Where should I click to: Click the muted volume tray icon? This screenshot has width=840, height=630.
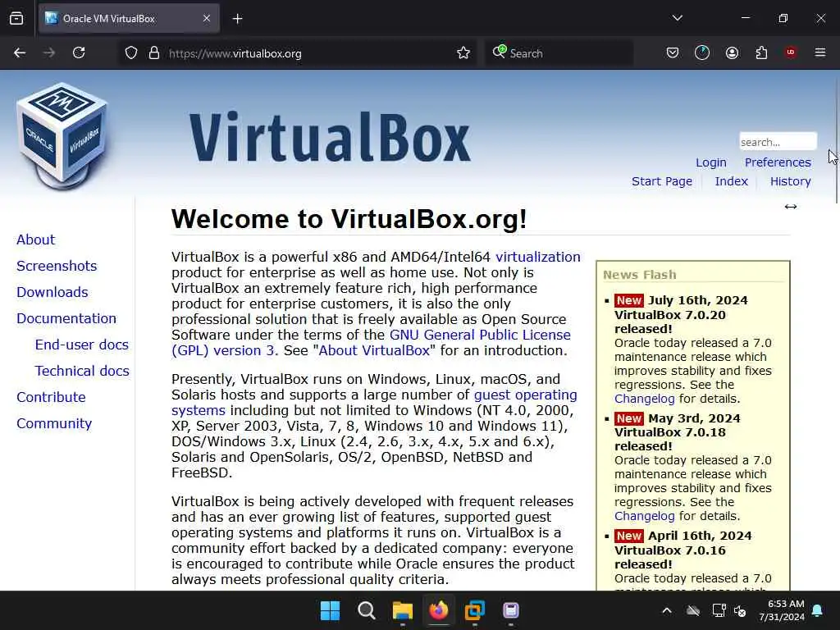point(741,610)
